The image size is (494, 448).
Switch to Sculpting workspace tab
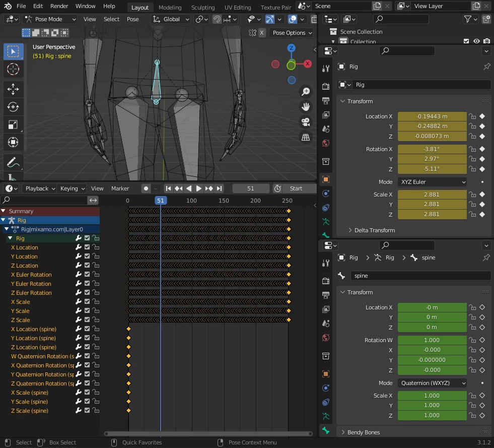tap(203, 7)
